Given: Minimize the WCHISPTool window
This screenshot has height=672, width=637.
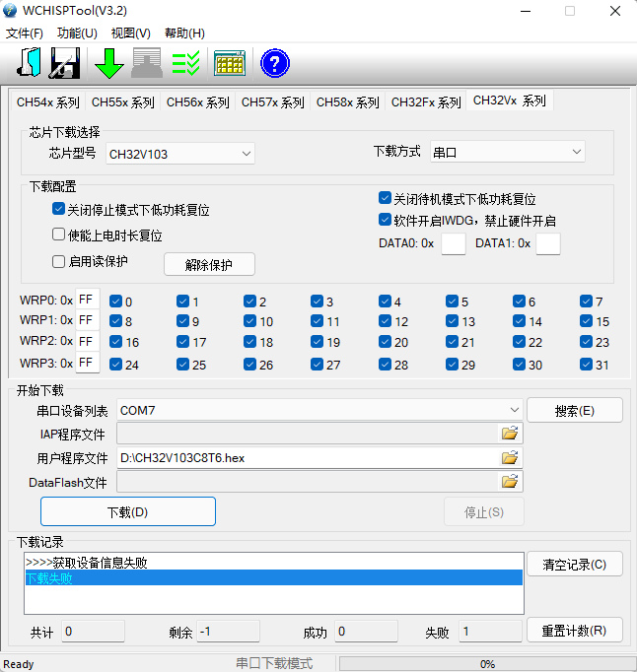Looking at the screenshot, I should [526, 11].
